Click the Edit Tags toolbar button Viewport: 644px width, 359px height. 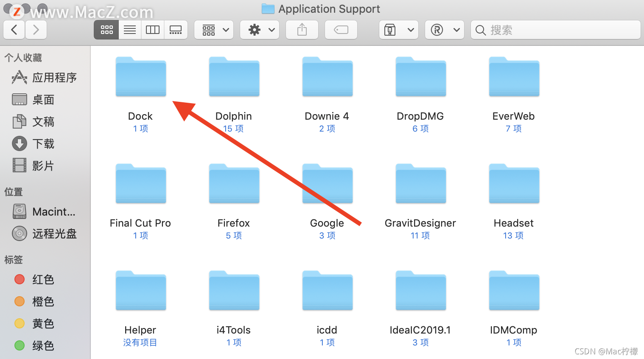pos(341,30)
